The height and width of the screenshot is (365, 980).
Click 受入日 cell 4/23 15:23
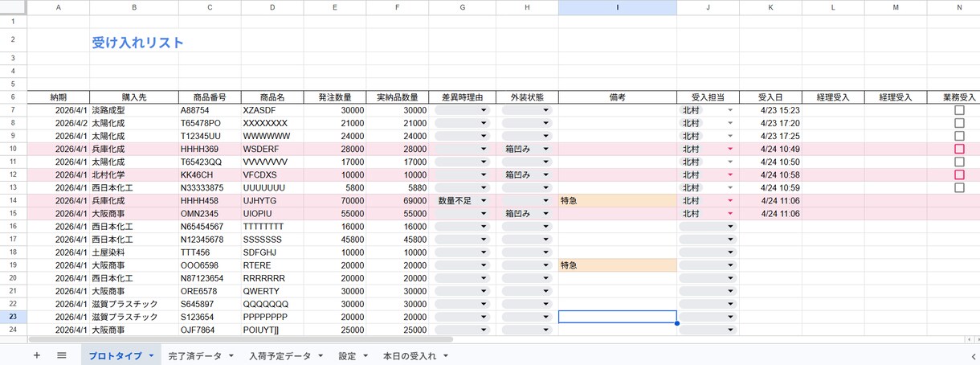pyautogui.click(x=770, y=110)
